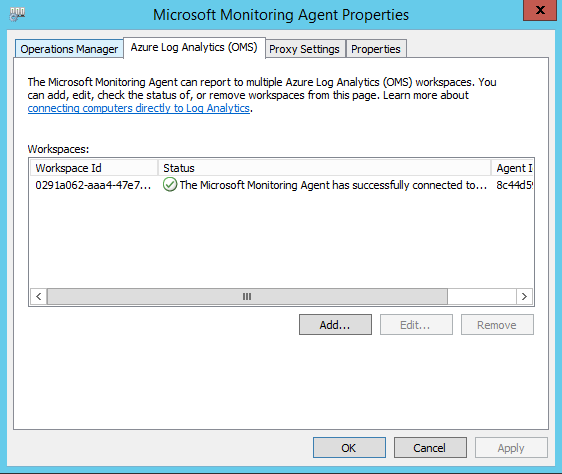Click the Workspace Id column header
The width and height of the screenshot is (562, 474).
pyautogui.click(x=94, y=168)
